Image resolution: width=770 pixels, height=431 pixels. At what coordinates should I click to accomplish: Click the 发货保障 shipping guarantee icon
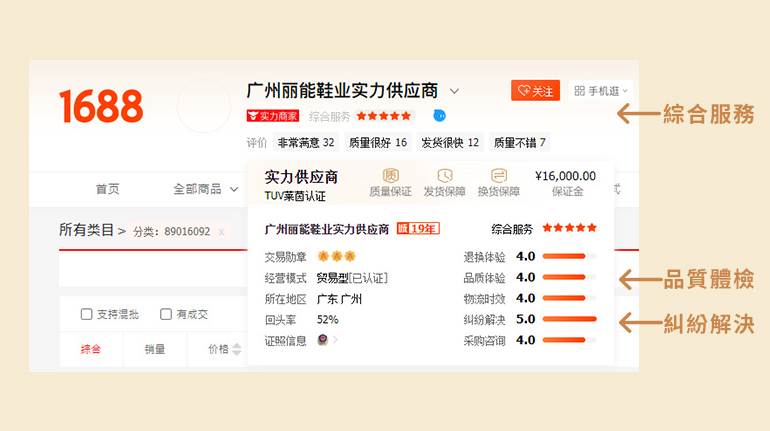[x=444, y=176]
